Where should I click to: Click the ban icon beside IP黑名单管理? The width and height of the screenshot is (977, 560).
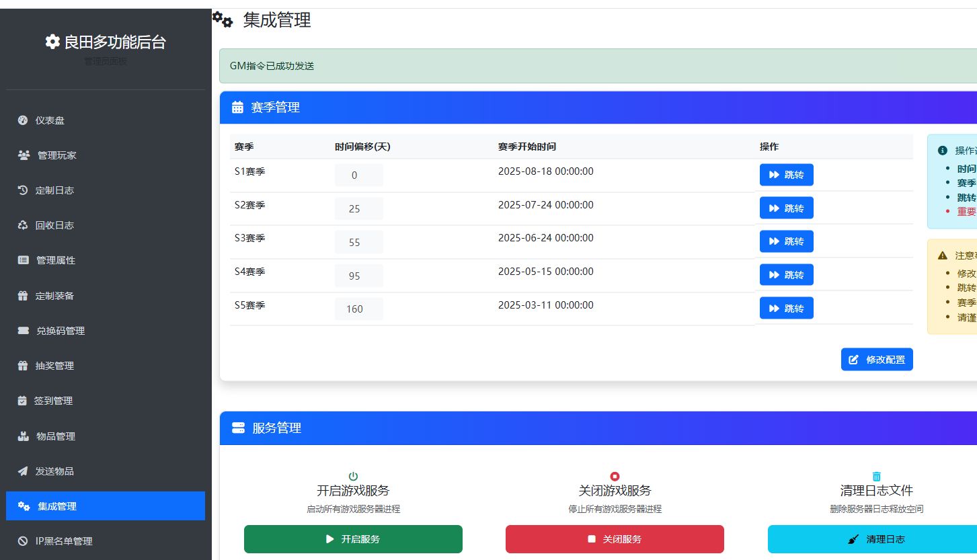pyautogui.click(x=23, y=541)
